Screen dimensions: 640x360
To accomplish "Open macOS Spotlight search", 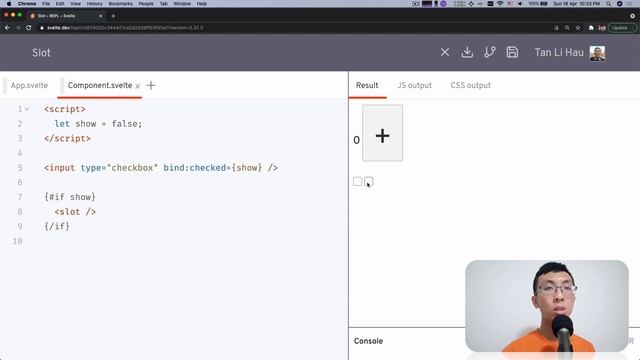I will (609, 4).
